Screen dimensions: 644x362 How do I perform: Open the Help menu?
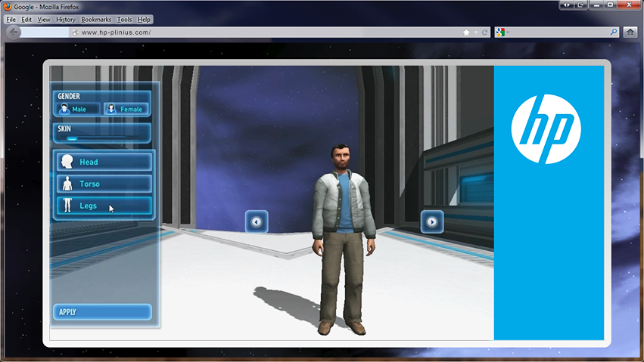pyautogui.click(x=144, y=20)
